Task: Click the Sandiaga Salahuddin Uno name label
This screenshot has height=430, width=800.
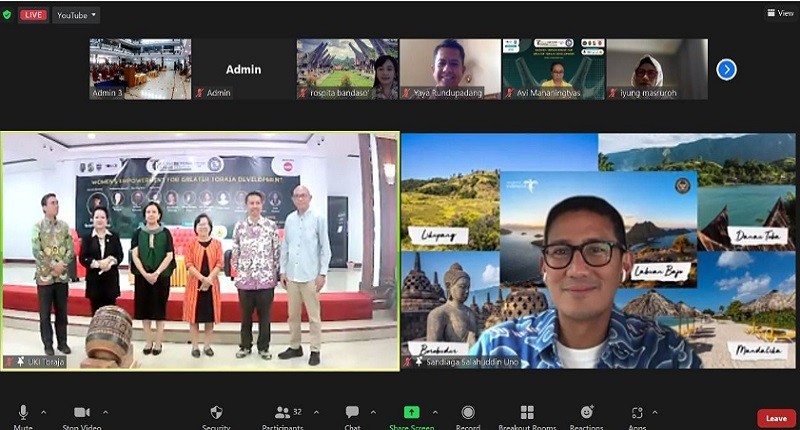Action: pyautogui.click(x=472, y=362)
